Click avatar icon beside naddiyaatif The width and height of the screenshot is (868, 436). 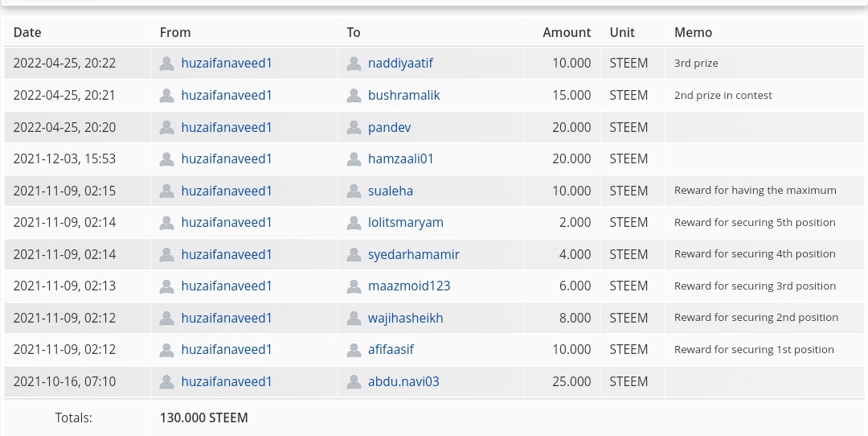[354, 64]
